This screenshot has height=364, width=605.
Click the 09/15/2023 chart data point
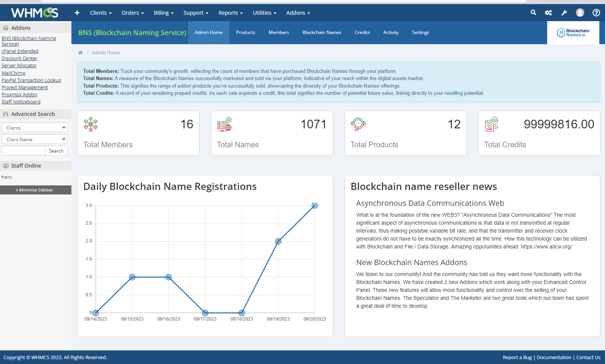coord(132,277)
